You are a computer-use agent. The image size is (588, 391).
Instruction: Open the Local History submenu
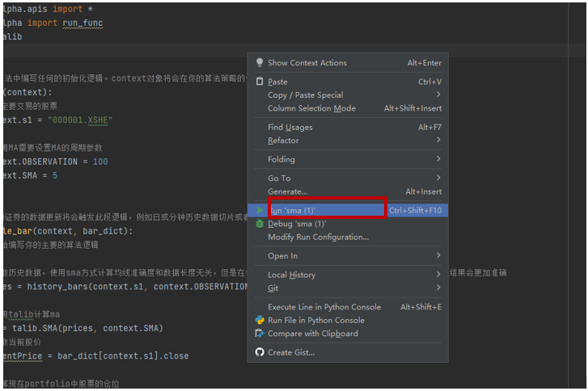[348, 275]
